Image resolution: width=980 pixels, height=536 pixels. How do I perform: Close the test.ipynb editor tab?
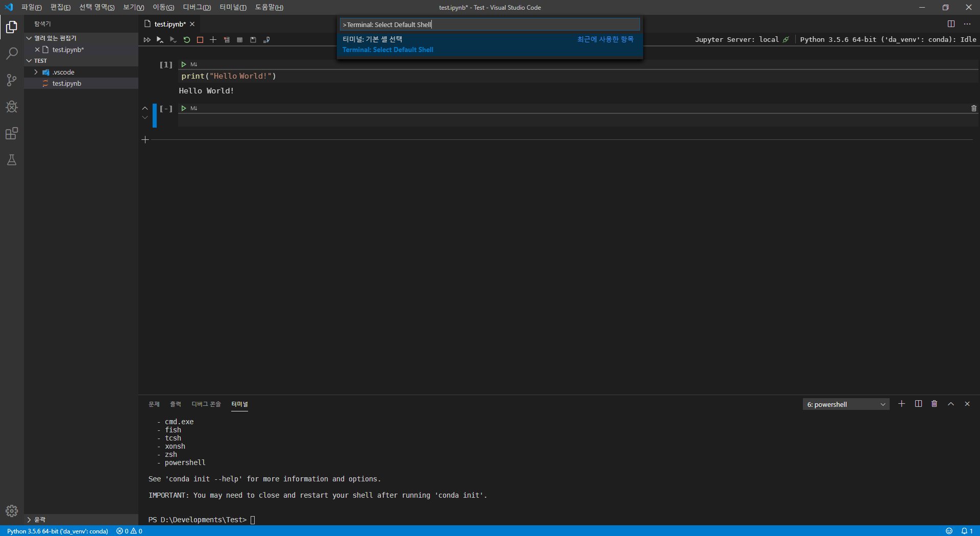(x=192, y=24)
